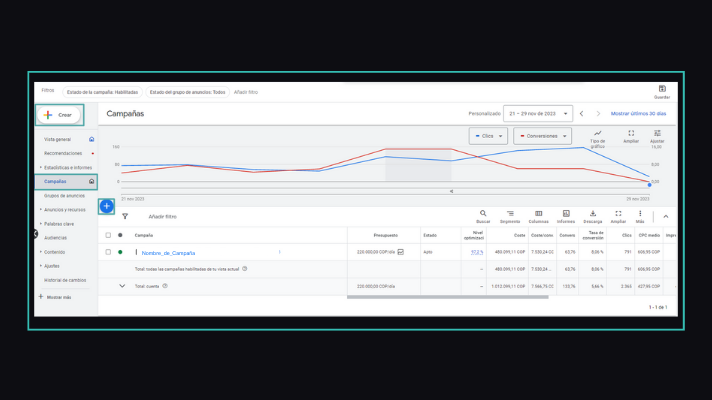This screenshot has width=712, height=400.
Task: Sort by the Presupuesto column header
Action: pos(386,235)
